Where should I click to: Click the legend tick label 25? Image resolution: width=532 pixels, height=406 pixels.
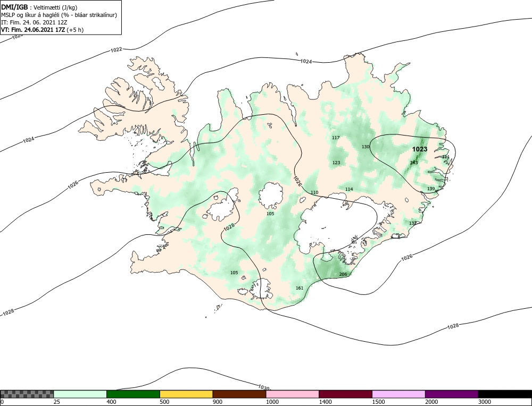[57, 402]
